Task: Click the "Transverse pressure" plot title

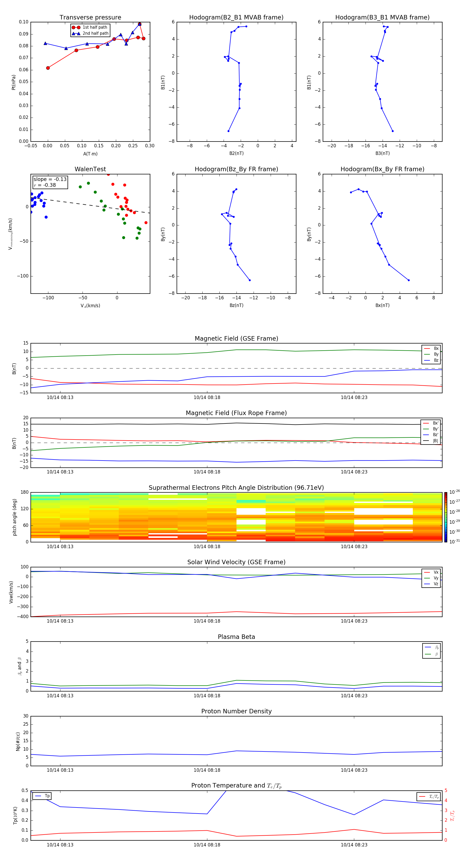Action: coord(90,18)
